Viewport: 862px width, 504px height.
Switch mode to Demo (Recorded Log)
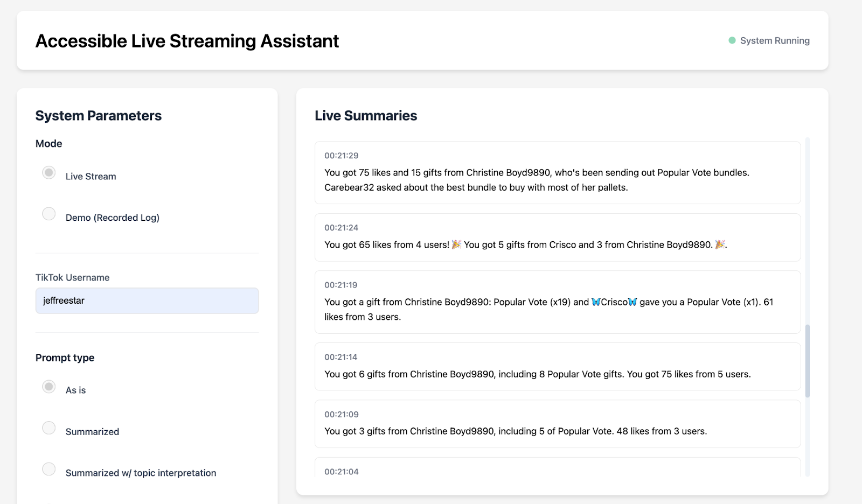coord(48,214)
